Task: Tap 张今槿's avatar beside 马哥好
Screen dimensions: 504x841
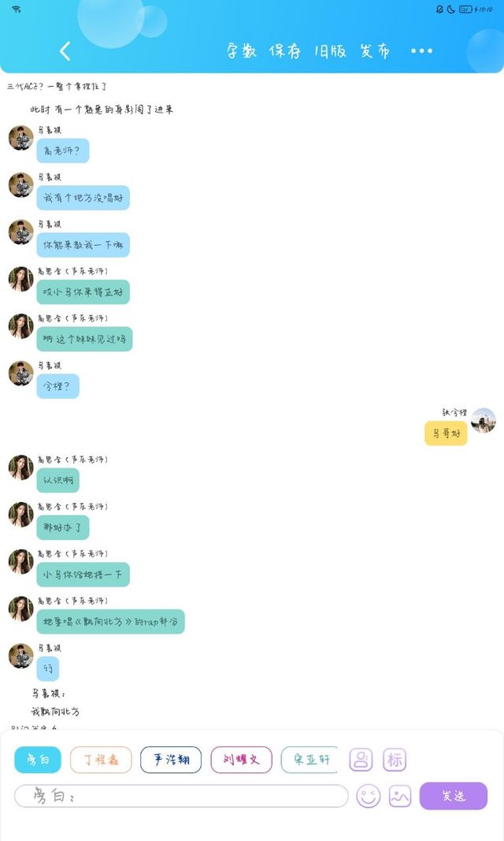Action: pos(483,421)
